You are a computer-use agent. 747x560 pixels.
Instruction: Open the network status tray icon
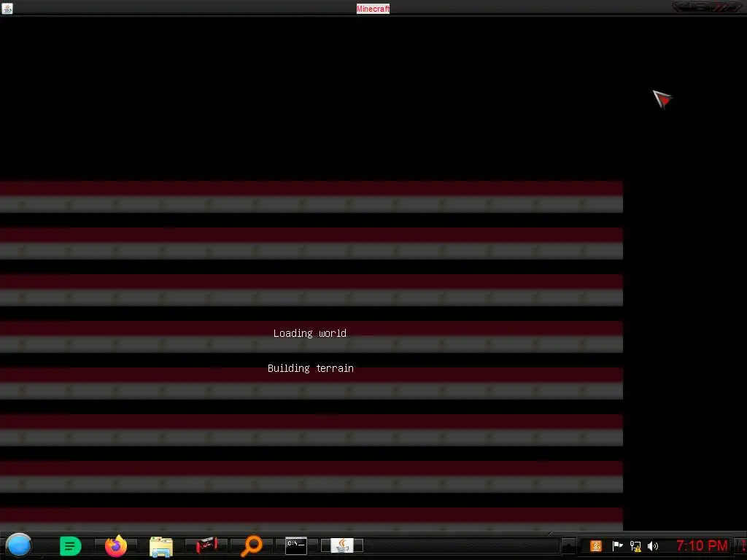point(635,545)
